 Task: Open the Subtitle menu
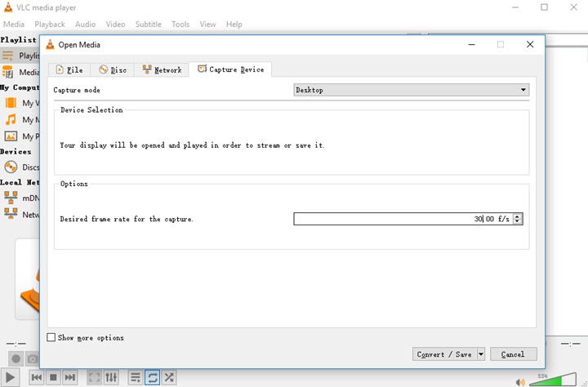(x=149, y=24)
